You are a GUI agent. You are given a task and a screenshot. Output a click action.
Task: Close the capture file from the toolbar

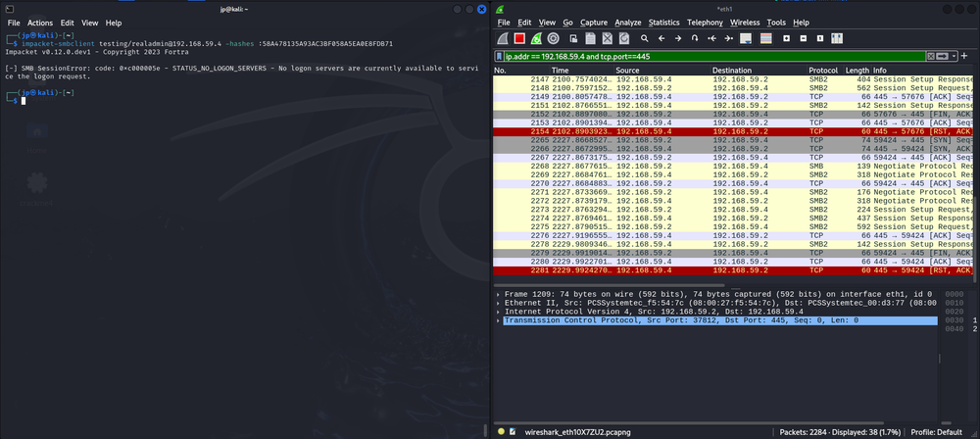(x=607, y=38)
